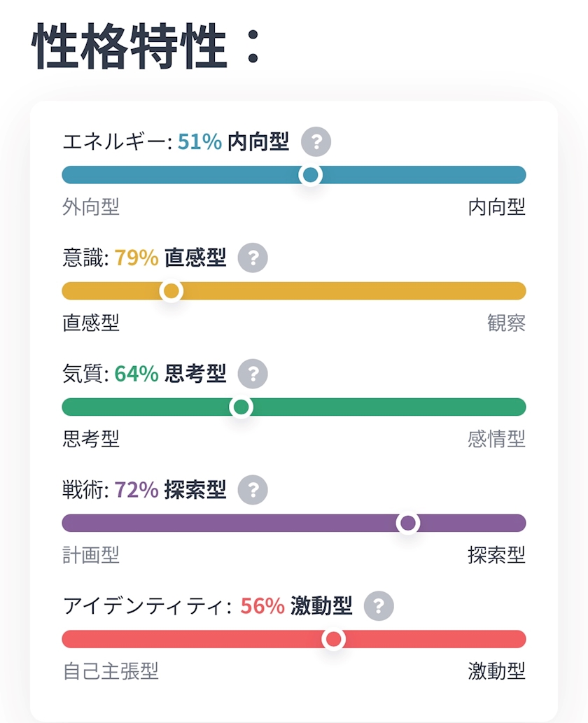This screenshot has height=723, width=588.
Task: Click the 感情型 label under green bar
Action: [497, 439]
